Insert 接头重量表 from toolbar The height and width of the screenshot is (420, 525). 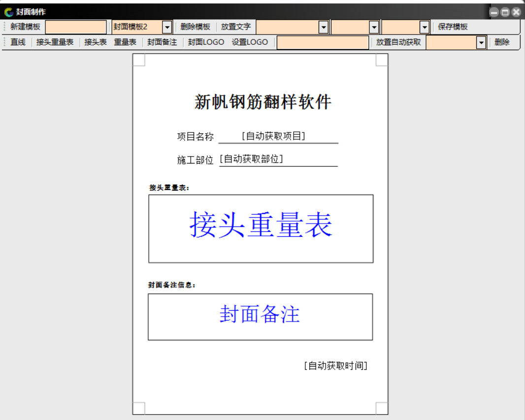55,42
